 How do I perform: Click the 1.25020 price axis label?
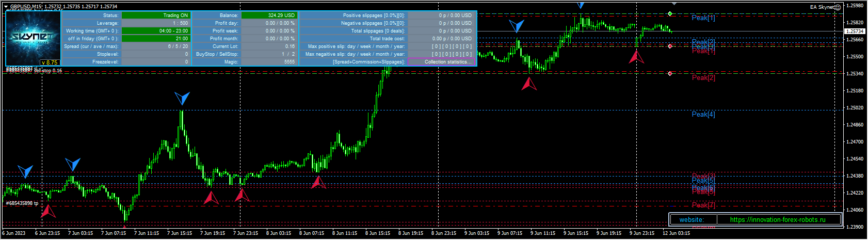point(855,108)
